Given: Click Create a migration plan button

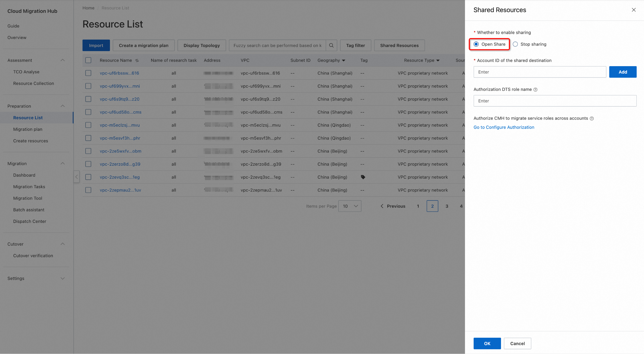Looking at the screenshot, I should [x=143, y=45].
